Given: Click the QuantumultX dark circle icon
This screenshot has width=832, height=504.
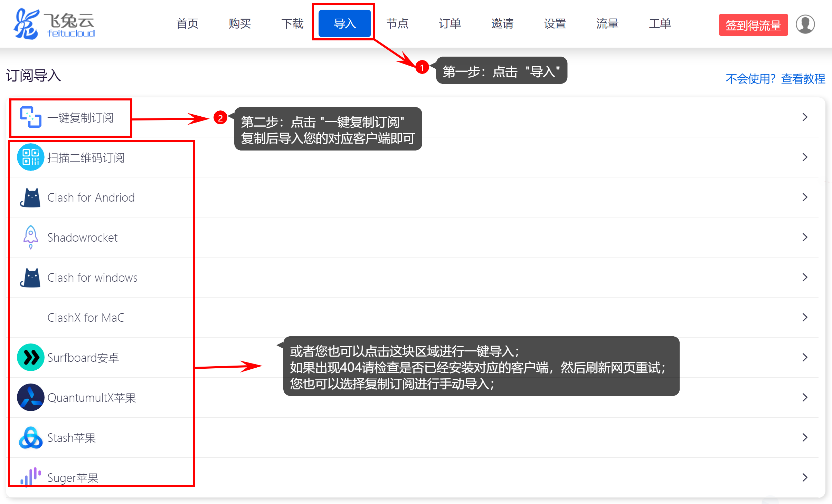Looking at the screenshot, I should (30, 397).
